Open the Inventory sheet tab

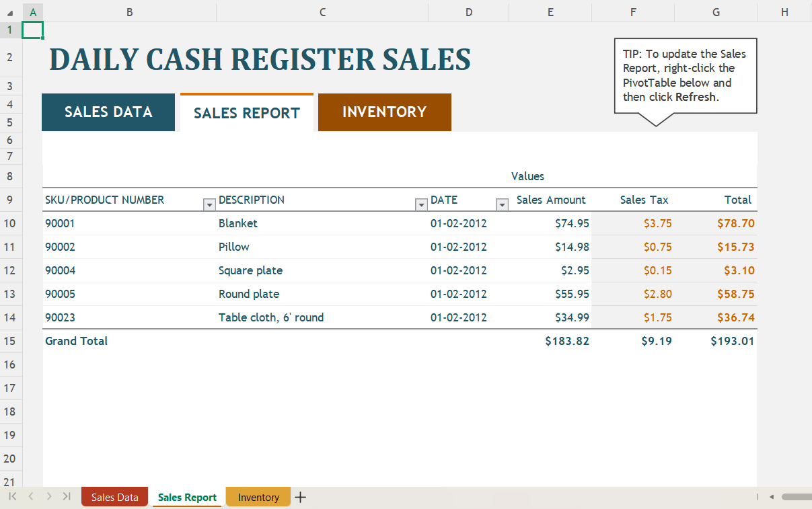[258, 497]
